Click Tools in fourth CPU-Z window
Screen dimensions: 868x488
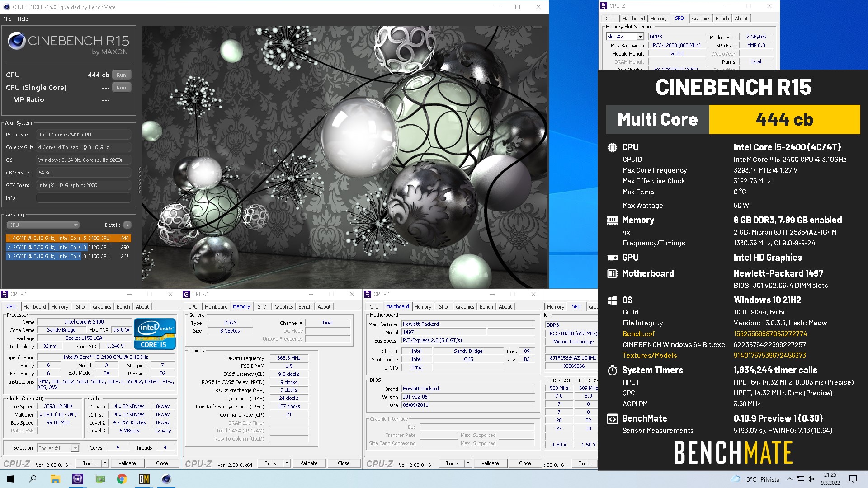click(585, 463)
